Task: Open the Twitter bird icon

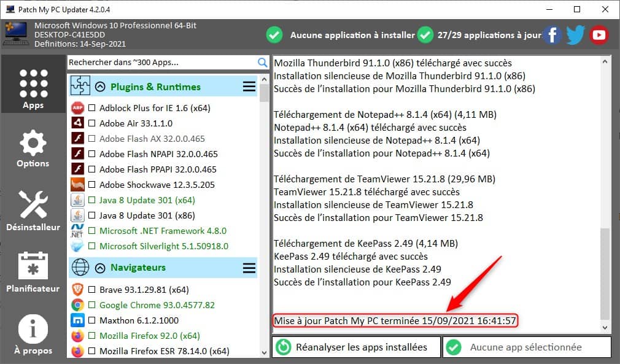Action: (x=575, y=35)
